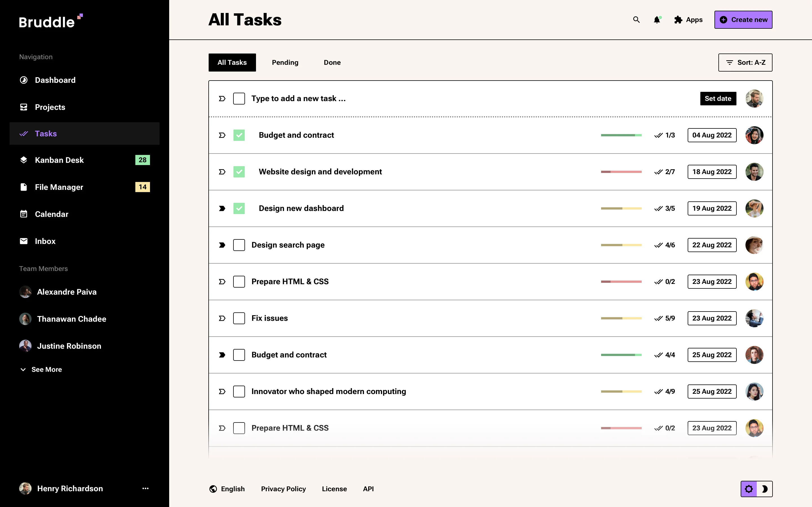
Task: Toggle dark mode with the moon icon
Action: [x=765, y=489]
